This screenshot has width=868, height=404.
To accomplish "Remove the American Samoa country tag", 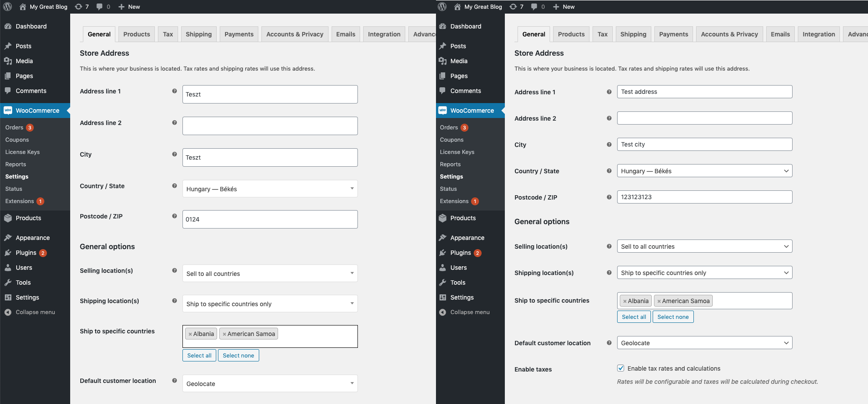I will coord(224,333).
